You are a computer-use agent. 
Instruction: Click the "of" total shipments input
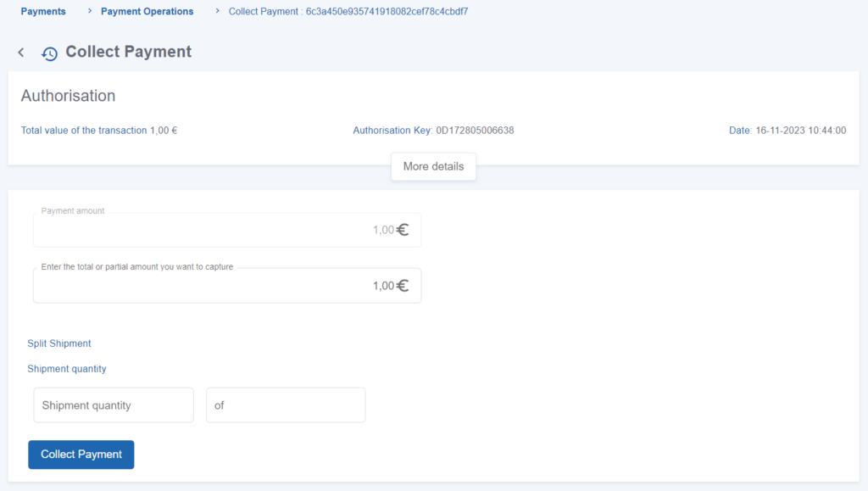coord(286,405)
